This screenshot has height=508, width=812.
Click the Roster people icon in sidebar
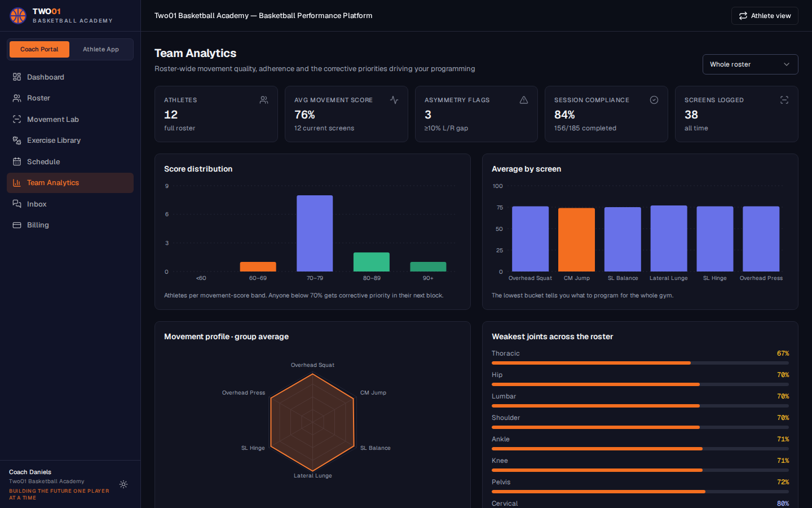coord(17,98)
